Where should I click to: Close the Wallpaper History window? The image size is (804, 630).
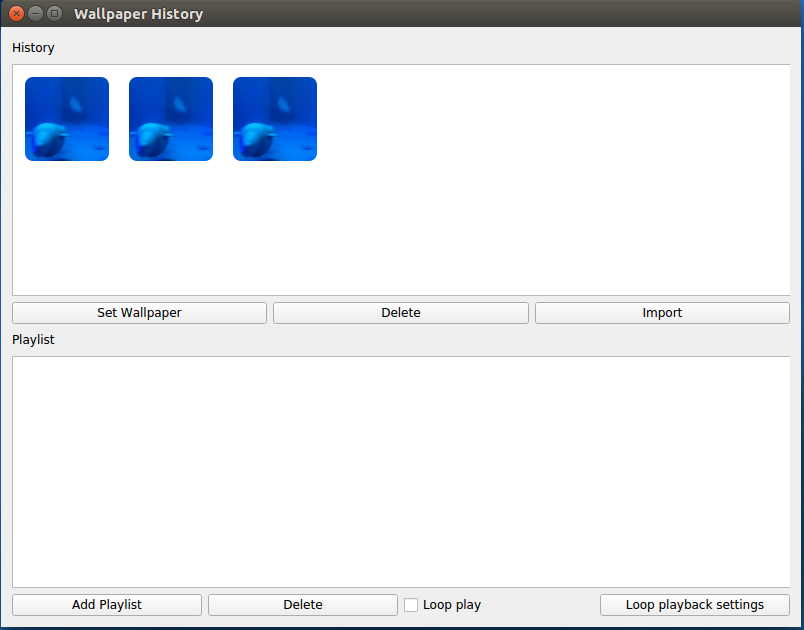(16, 14)
